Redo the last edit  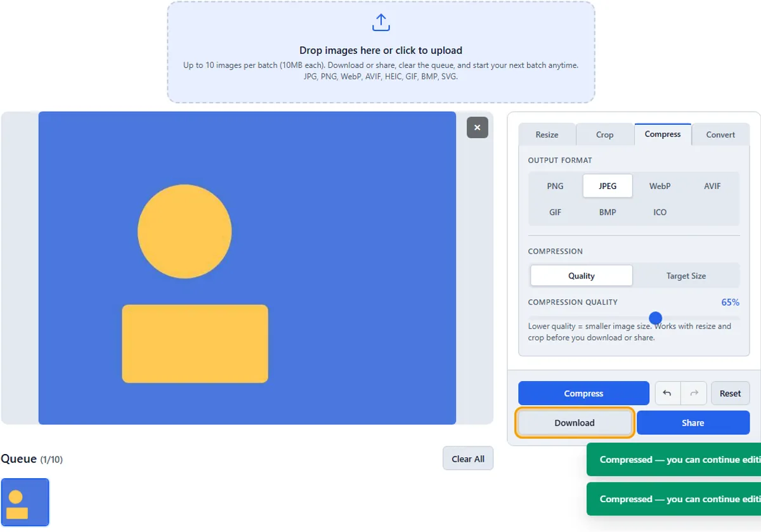tap(694, 393)
